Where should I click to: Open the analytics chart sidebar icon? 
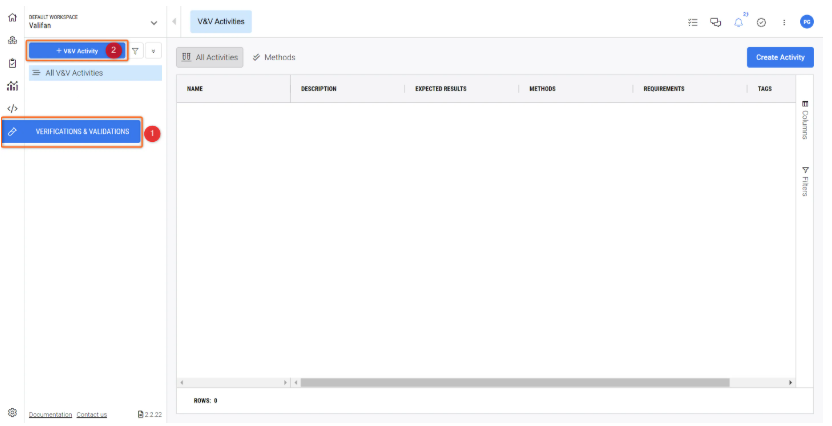12,86
